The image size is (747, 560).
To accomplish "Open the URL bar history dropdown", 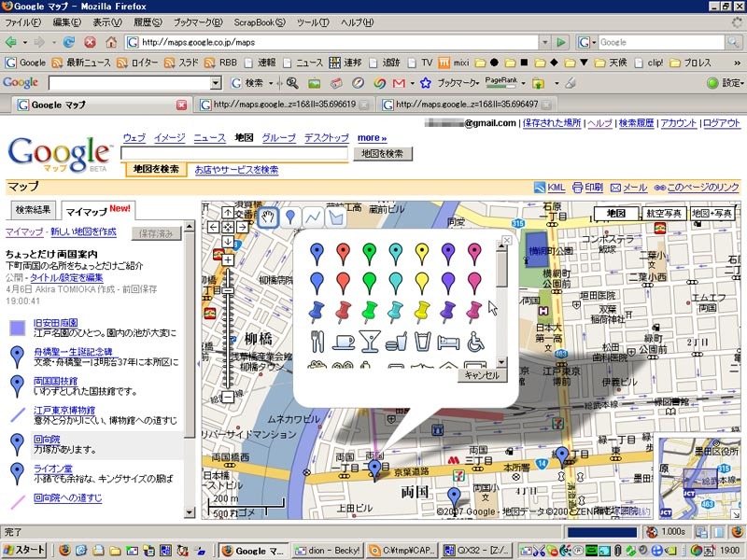I will (545, 42).
